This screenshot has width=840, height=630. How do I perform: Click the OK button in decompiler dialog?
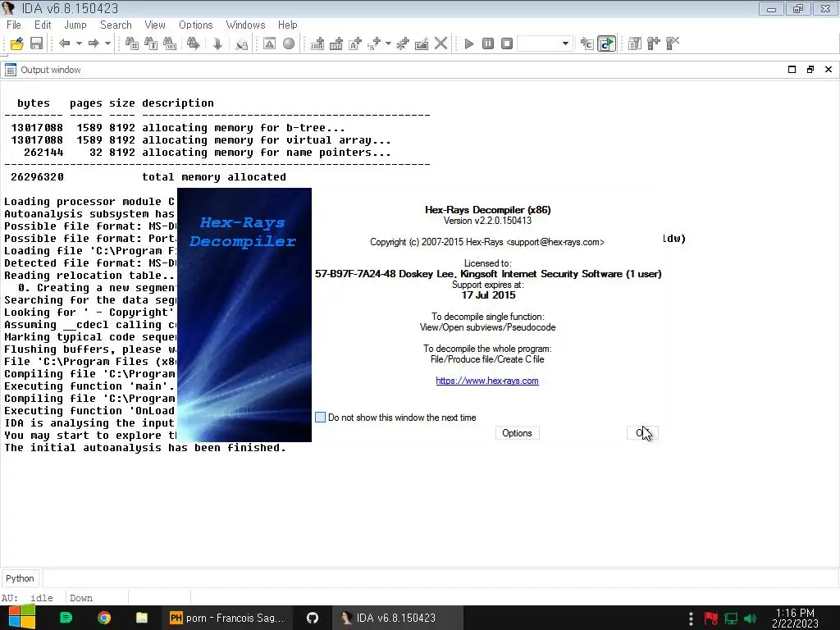coord(642,433)
